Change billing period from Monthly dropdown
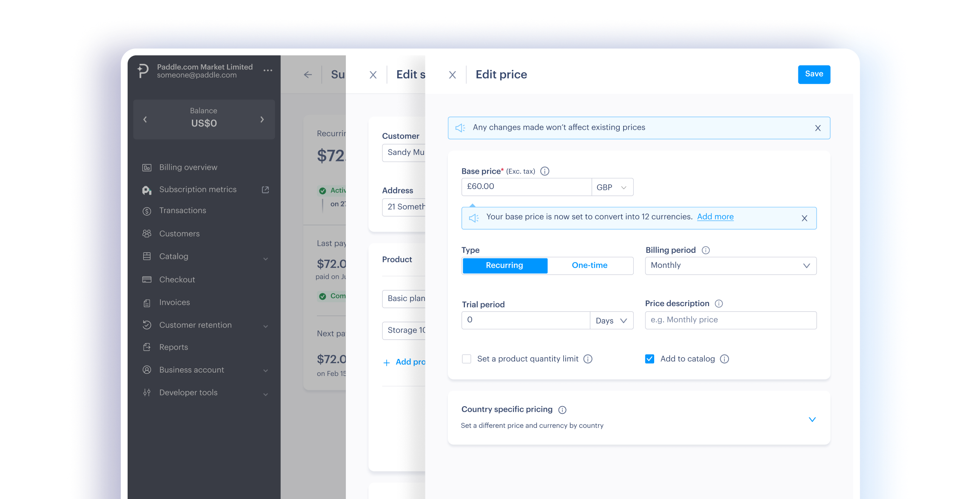 tap(730, 265)
